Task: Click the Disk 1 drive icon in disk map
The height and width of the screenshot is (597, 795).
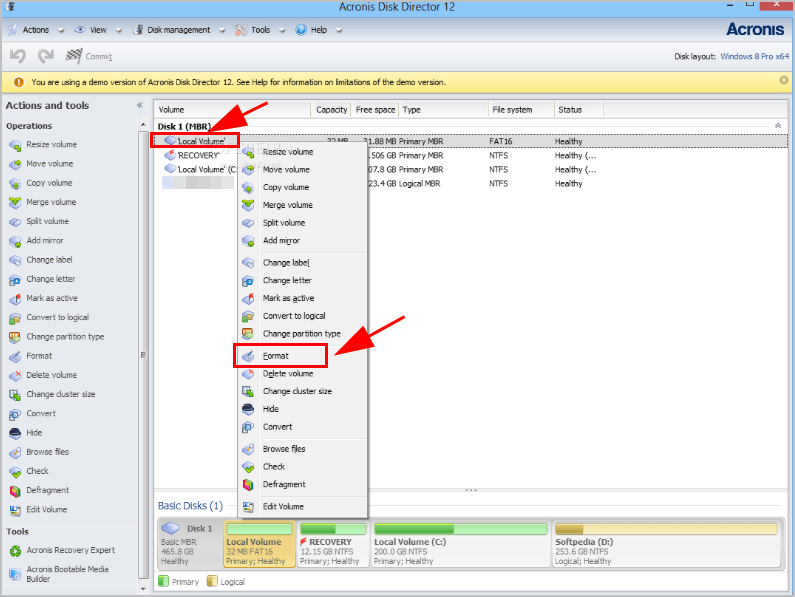Action: pos(171,529)
